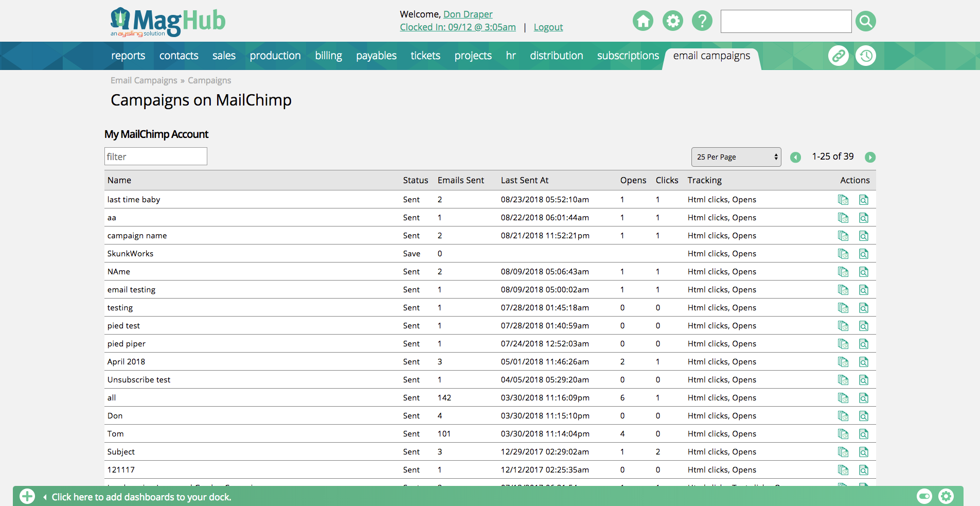Sort by the Last Sent At header
Viewport: 980px width, 506px height.
[524, 180]
